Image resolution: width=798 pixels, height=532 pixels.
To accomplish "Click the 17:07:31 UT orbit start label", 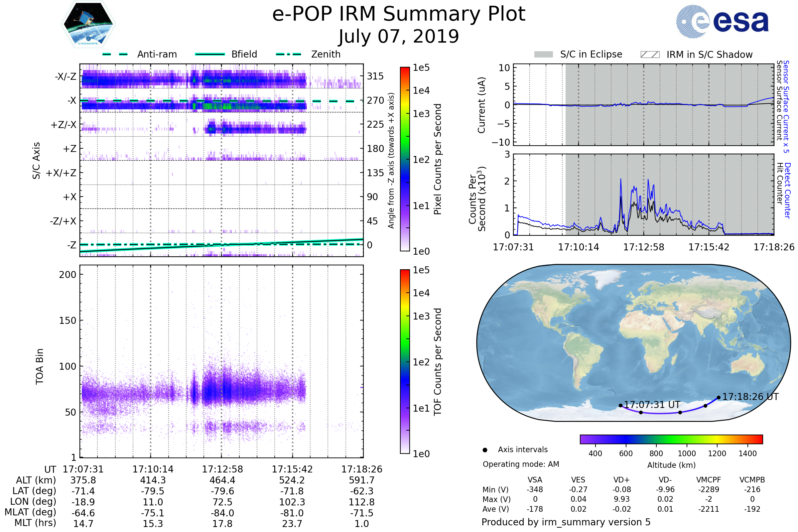I will tap(652, 405).
